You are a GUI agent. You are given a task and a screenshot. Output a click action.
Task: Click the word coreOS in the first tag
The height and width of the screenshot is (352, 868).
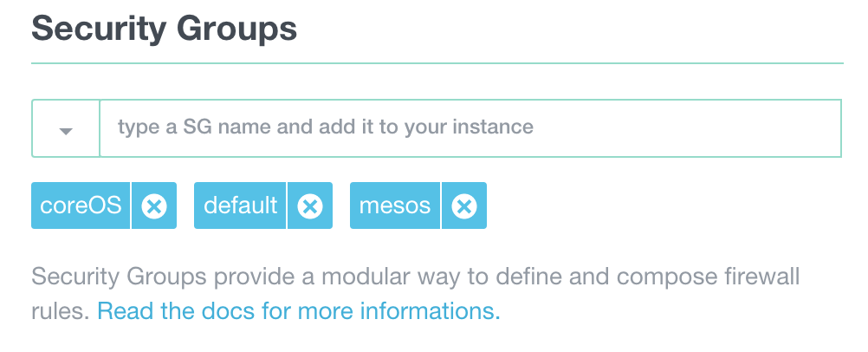click(x=81, y=206)
